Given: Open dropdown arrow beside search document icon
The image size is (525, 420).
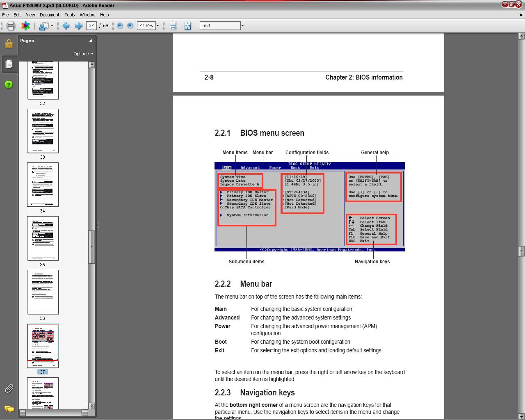Looking at the screenshot, I should pyautogui.click(x=52, y=26).
